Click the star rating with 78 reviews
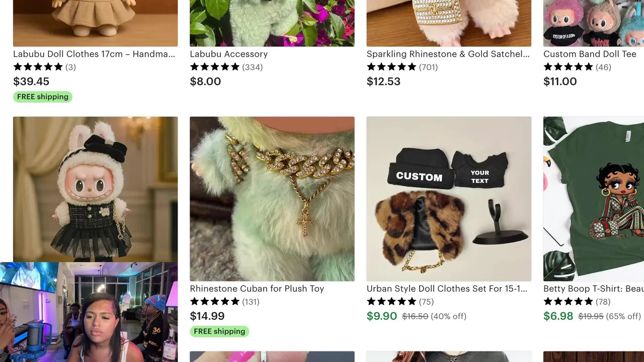The image size is (644, 362). coord(577,302)
